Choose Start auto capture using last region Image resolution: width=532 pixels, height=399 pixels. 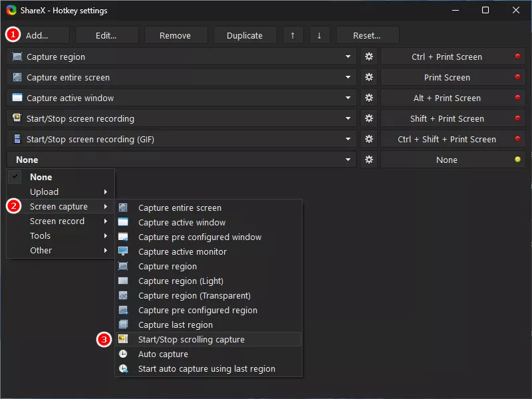(208, 368)
